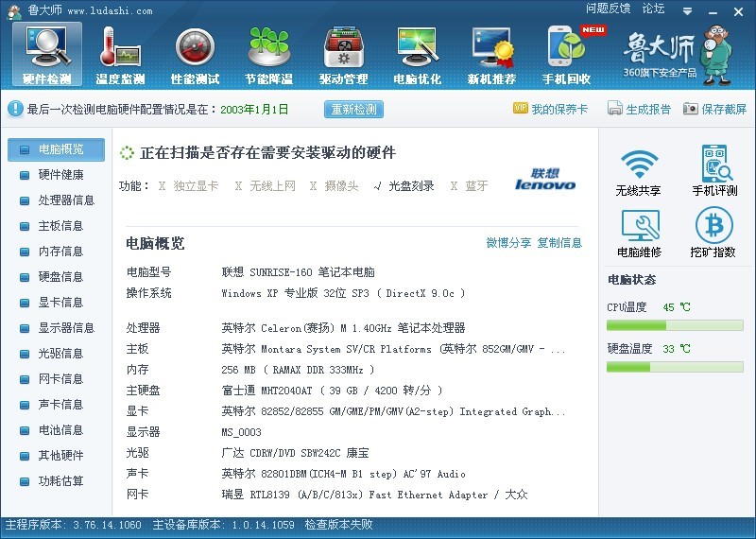Viewport: 756px width, 539px height.
Task: Click the 摄像头 feature label
Action: point(341,185)
